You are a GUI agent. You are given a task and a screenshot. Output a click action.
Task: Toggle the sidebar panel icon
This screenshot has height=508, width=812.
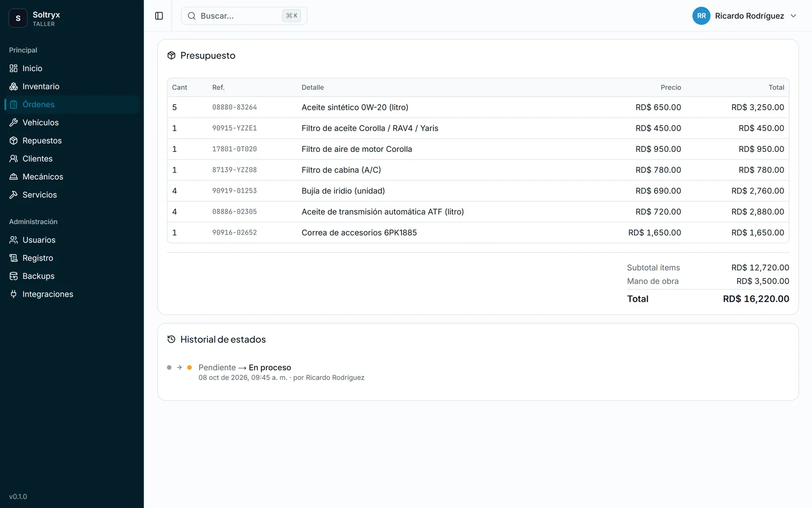coord(159,16)
